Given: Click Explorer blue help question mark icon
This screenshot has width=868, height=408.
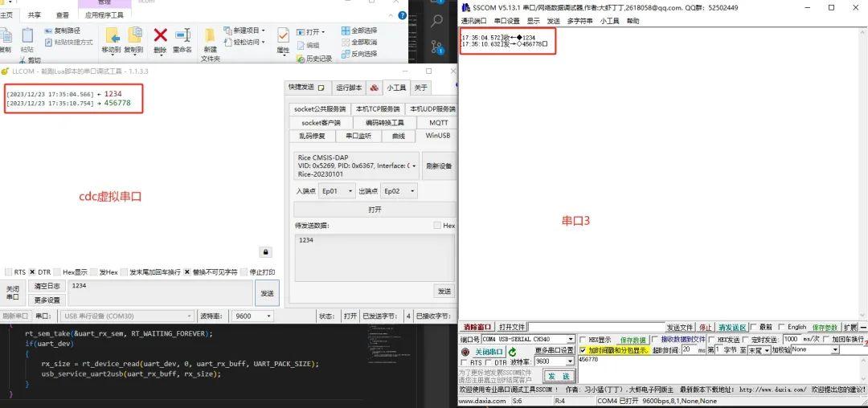Looking at the screenshot, I should pos(403,15).
